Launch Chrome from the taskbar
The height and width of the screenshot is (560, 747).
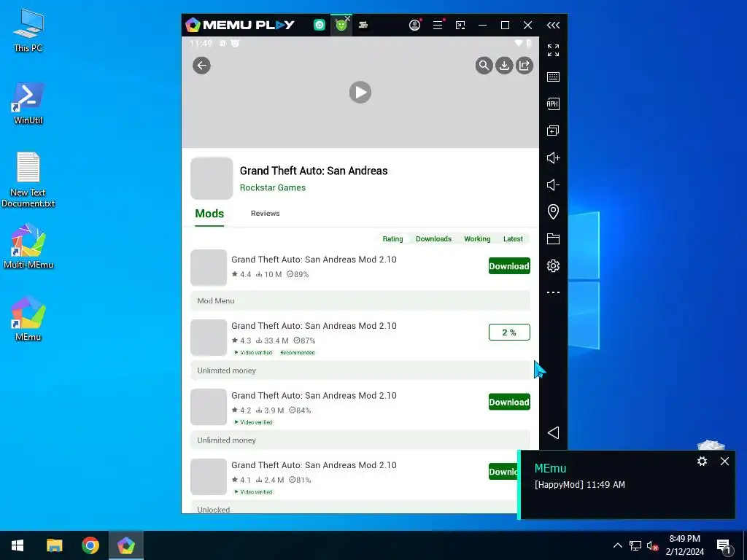coord(90,545)
